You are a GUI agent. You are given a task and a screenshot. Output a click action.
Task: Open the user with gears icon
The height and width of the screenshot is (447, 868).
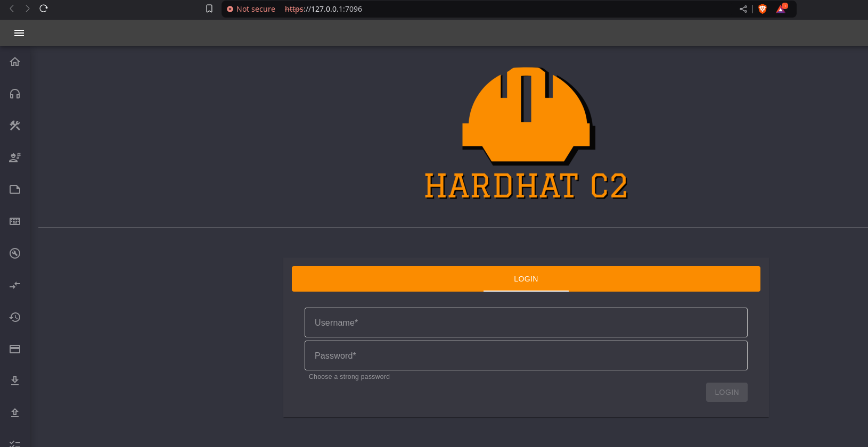coord(15,158)
